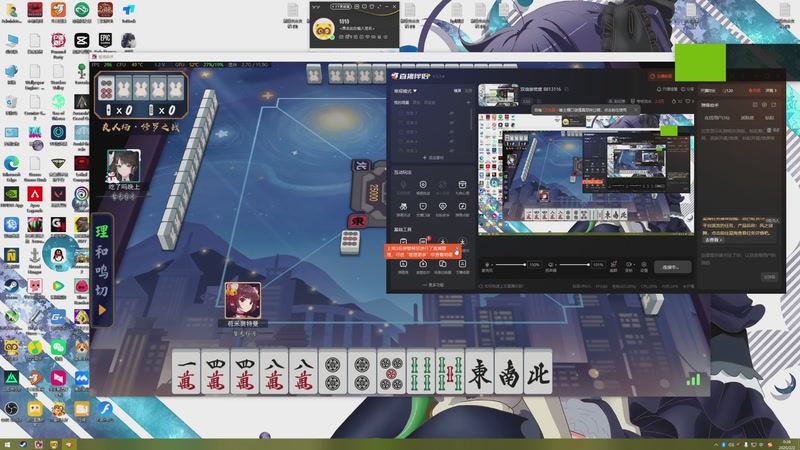Click the dora indicator tile in the top-left panel
Screen dimensions: 800x450
tap(106, 89)
